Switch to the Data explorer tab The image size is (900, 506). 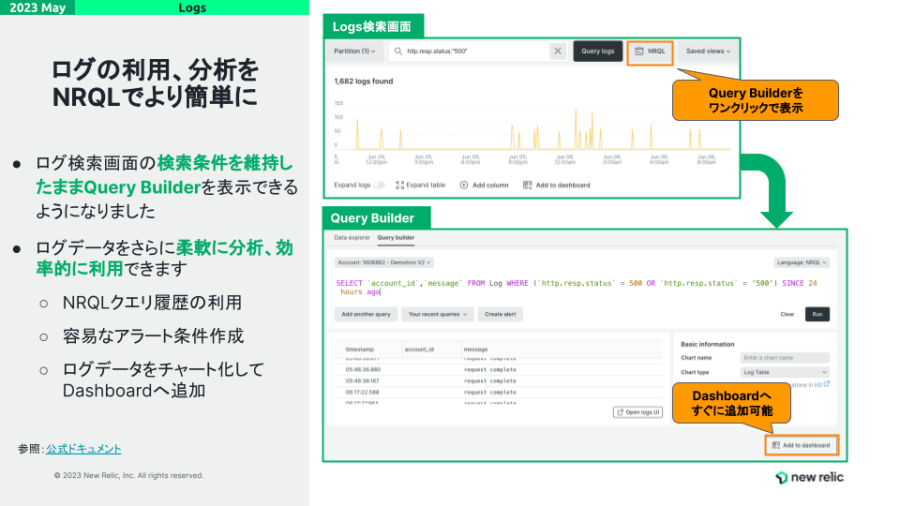[352, 238]
